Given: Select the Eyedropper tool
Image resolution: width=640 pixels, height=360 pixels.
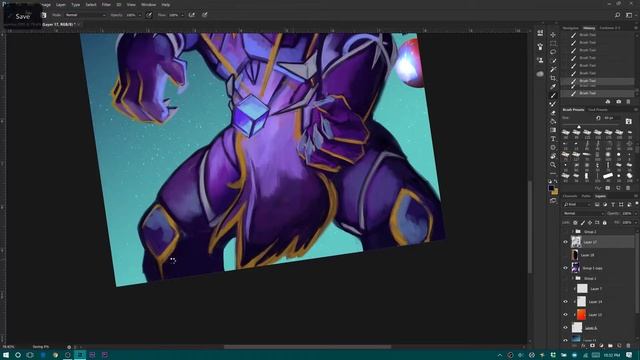Looking at the screenshot, I should (x=553, y=87).
